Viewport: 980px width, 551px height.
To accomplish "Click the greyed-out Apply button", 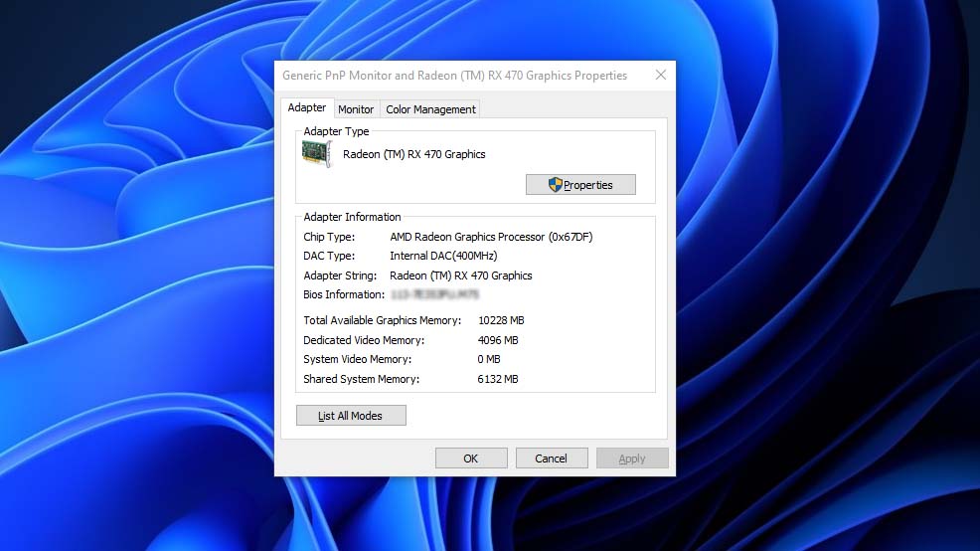I will (x=632, y=459).
